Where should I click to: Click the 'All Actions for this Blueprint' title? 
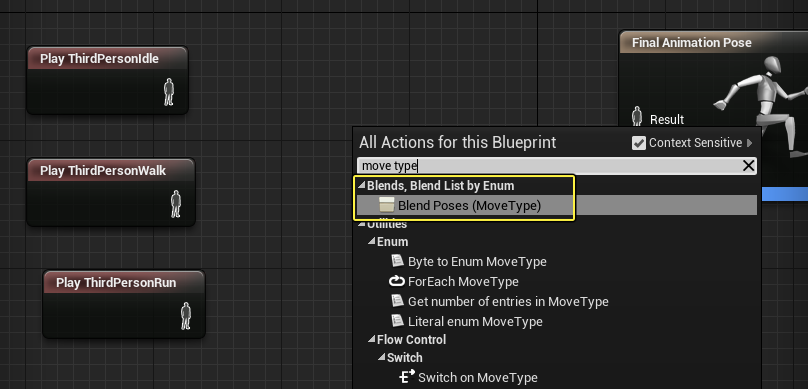coord(458,142)
